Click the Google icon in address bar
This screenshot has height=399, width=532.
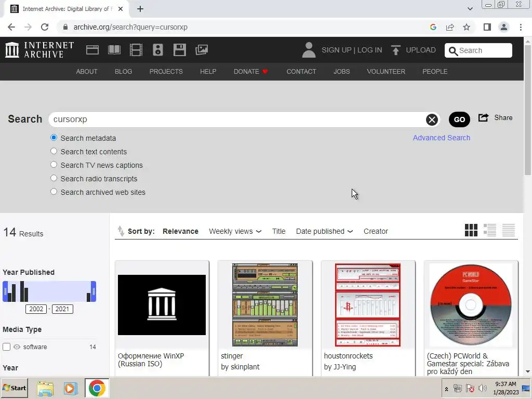[433, 27]
